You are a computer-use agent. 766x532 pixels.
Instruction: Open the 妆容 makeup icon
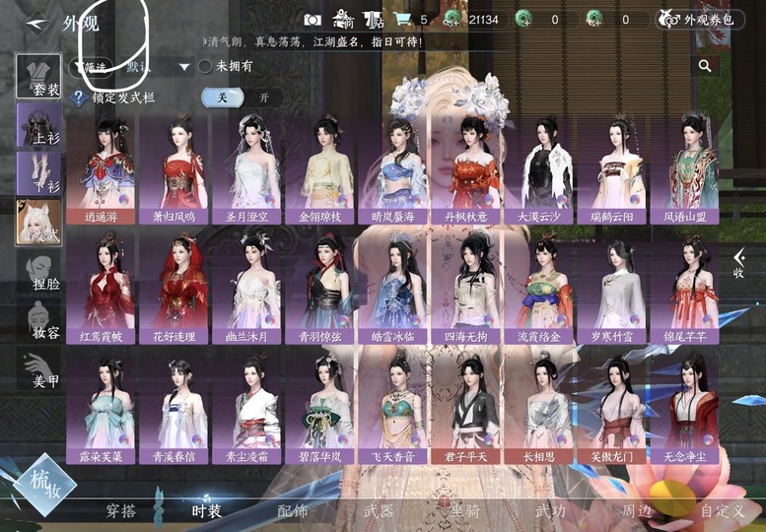tap(40, 320)
